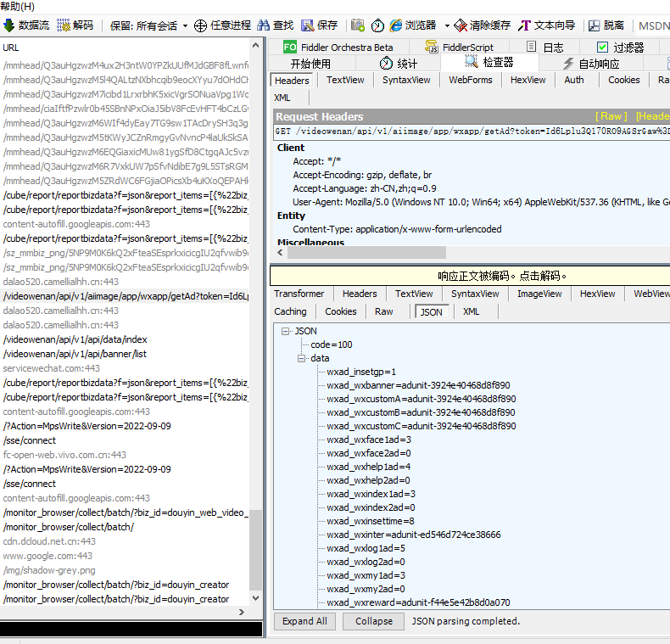The height and width of the screenshot is (644, 670).
Task: Click the Collapse button
Action: 374,621
